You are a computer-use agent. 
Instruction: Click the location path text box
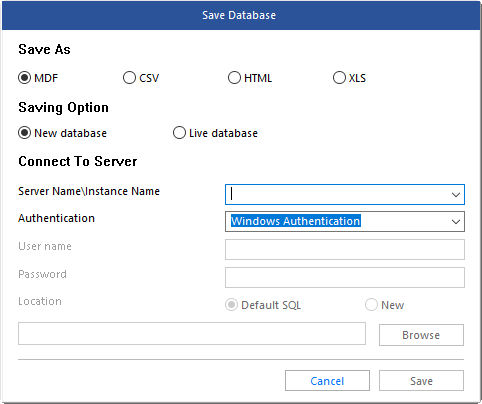(192, 333)
